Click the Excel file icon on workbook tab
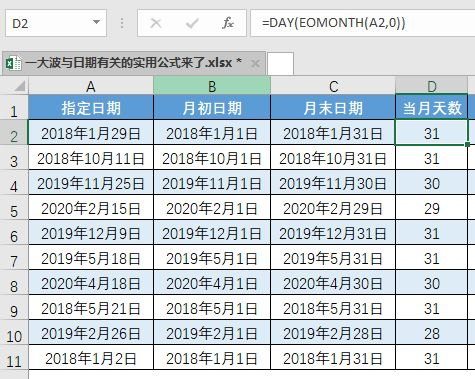Screen dimensions: 475x379 click(x=14, y=63)
